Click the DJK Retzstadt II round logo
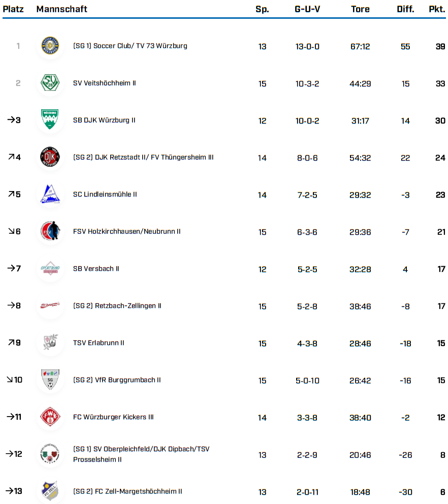 [50, 157]
